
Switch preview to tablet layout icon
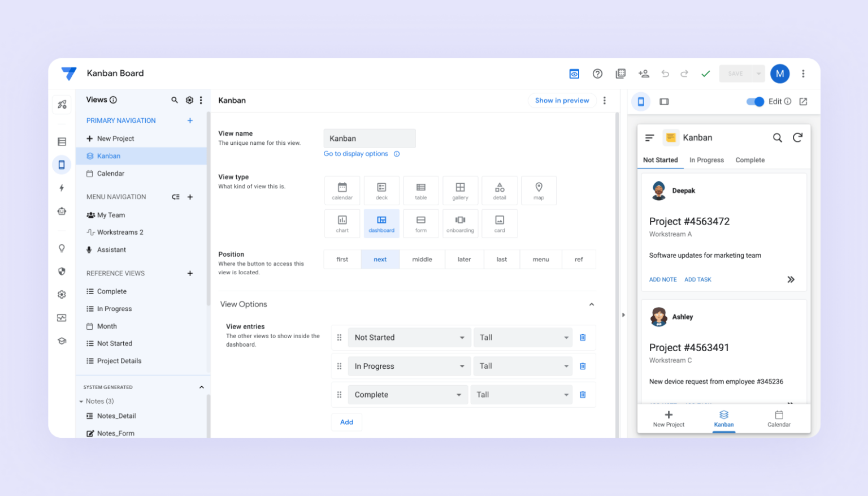tap(664, 102)
